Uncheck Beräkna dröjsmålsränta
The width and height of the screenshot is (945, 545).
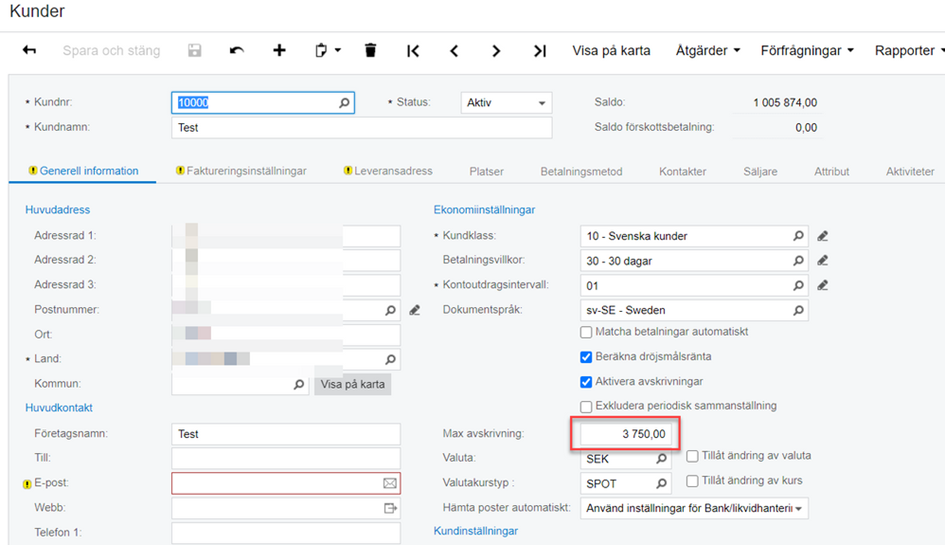(x=587, y=357)
